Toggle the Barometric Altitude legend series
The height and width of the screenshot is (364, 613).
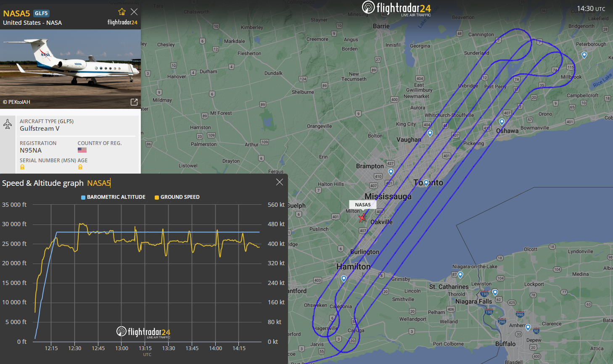113,197
